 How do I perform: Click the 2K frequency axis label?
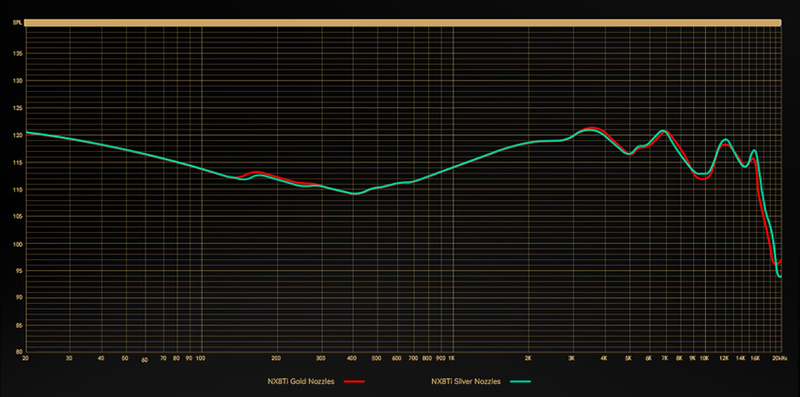point(528,358)
